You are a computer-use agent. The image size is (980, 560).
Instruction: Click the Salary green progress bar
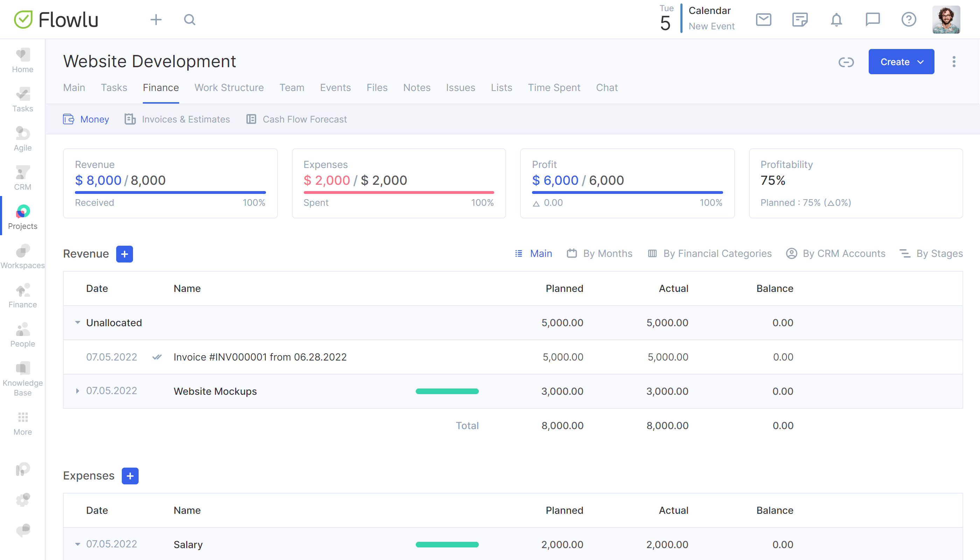click(447, 545)
